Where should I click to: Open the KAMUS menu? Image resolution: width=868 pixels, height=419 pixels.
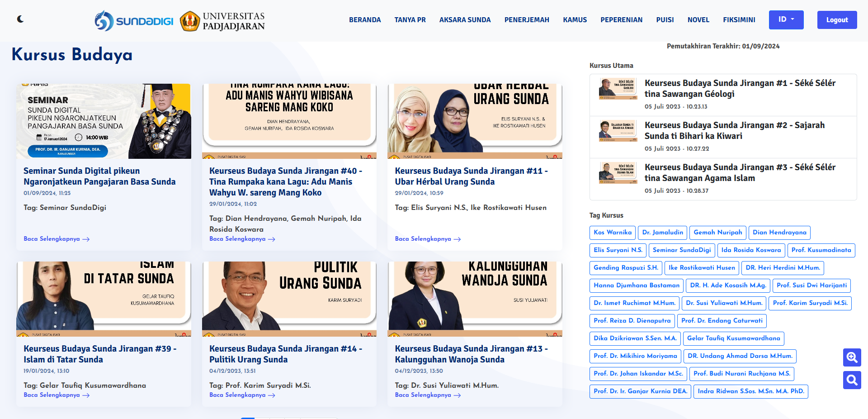coord(575,20)
